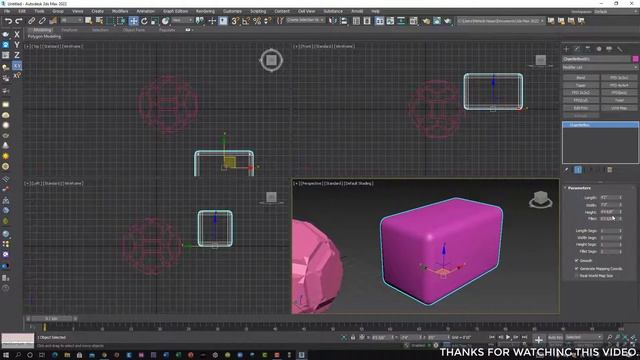Screen dimensions: 640x360
Task: Apply the Bend modifier button
Action: pyautogui.click(x=581, y=78)
